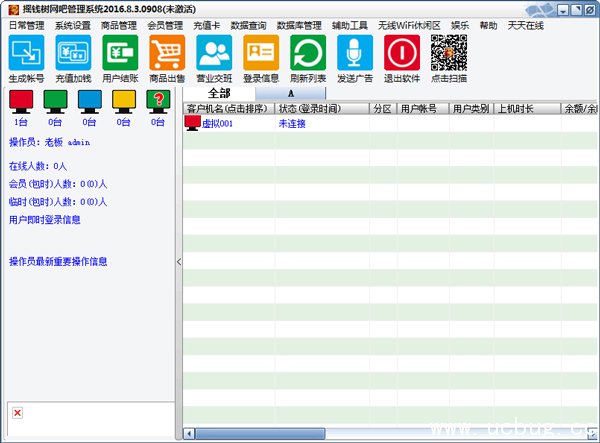600x443 pixels.
Task: Click the 在线人数: 0人 label
Action: (38, 166)
